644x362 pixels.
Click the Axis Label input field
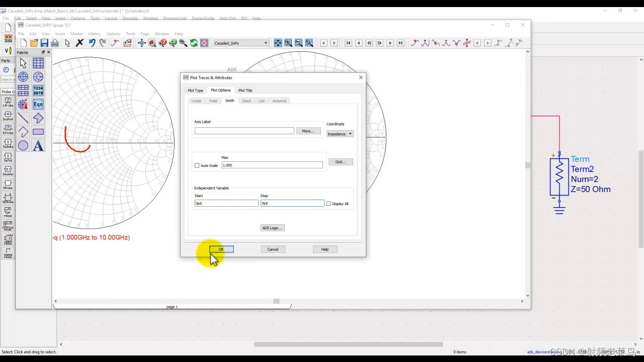click(x=245, y=131)
